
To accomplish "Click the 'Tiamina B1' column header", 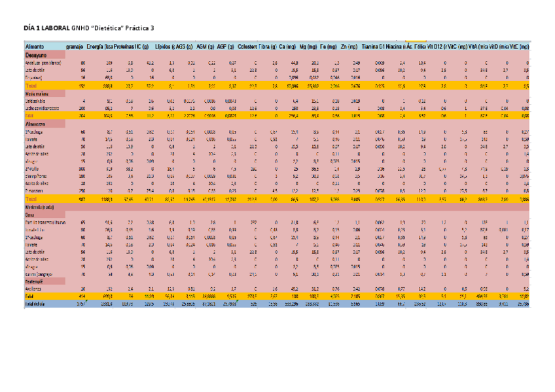I will 373,46.
